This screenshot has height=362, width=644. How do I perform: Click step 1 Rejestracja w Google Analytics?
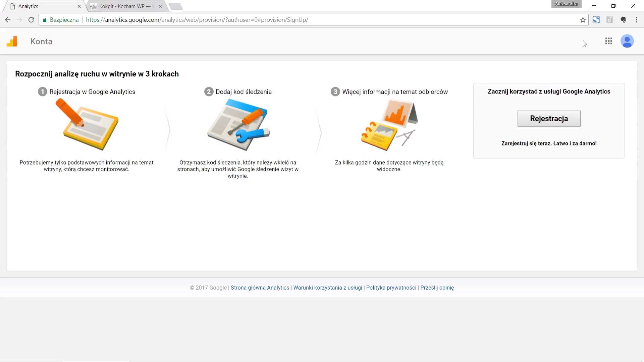87,92
